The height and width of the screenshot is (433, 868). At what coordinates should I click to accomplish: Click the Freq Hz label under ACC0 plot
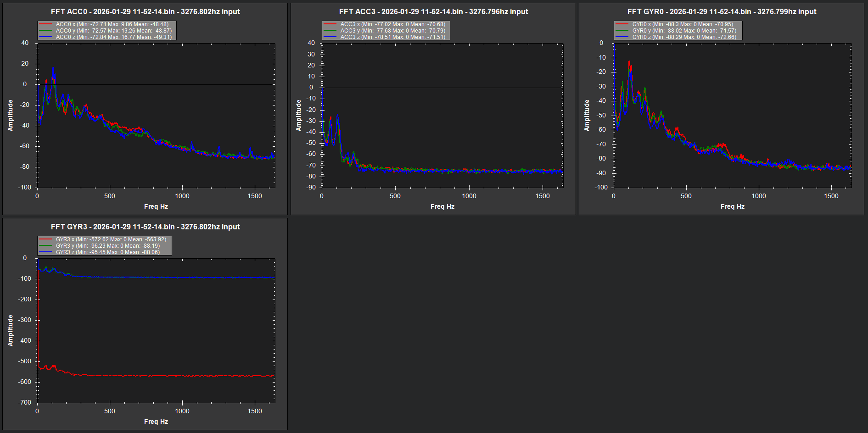[156, 206]
